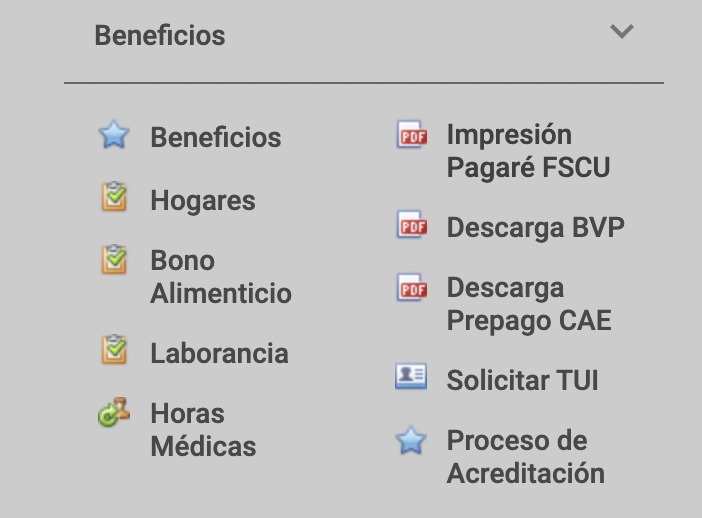Collapse the Beneficios section with the chevron
702x518 pixels.
[x=622, y=32]
